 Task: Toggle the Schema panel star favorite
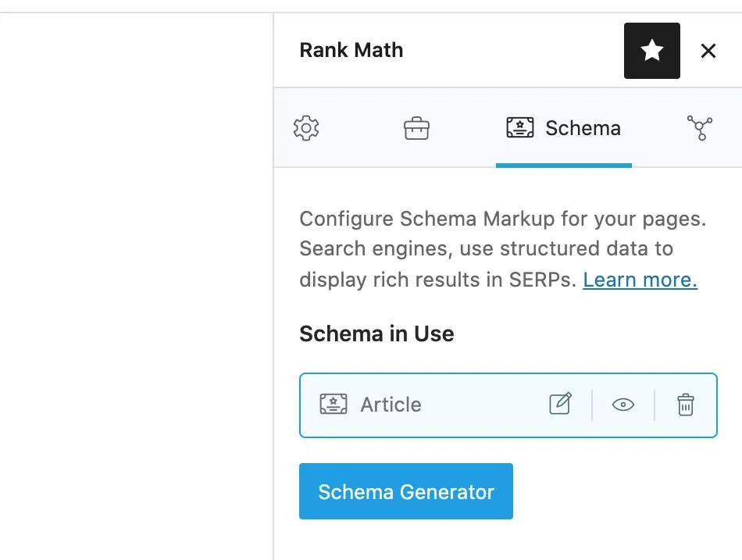[x=651, y=51]
